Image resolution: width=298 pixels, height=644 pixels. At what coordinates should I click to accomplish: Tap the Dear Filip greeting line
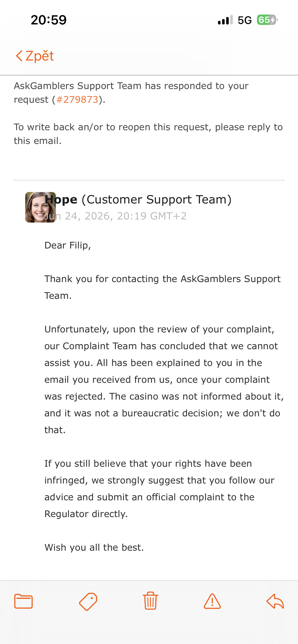[x=68, y=245]
